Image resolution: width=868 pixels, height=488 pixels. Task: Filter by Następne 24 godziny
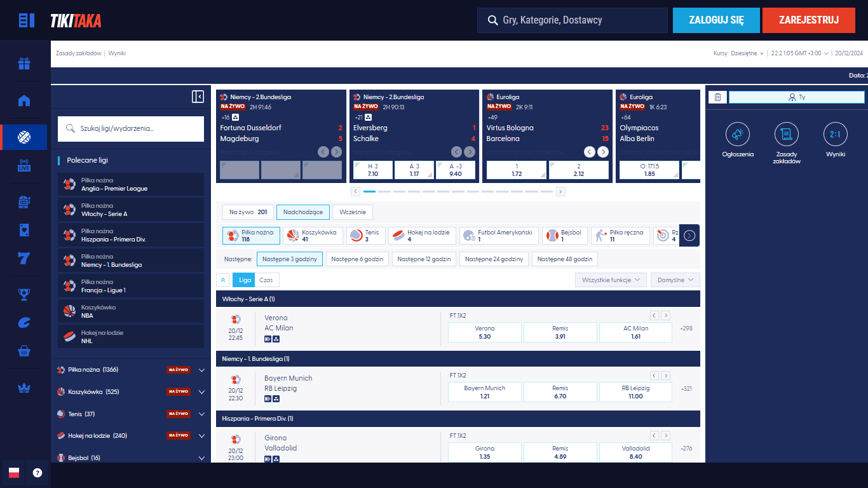pos(494,259)
